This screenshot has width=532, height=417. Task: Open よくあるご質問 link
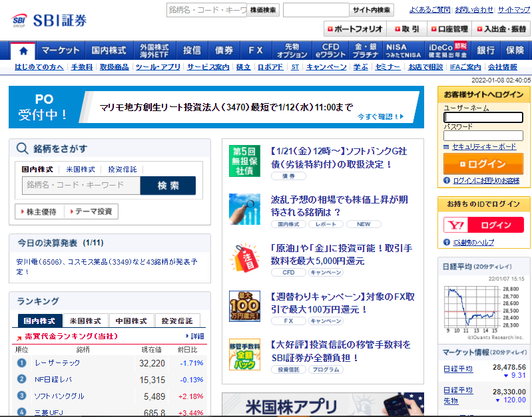[x=430, y=10]
